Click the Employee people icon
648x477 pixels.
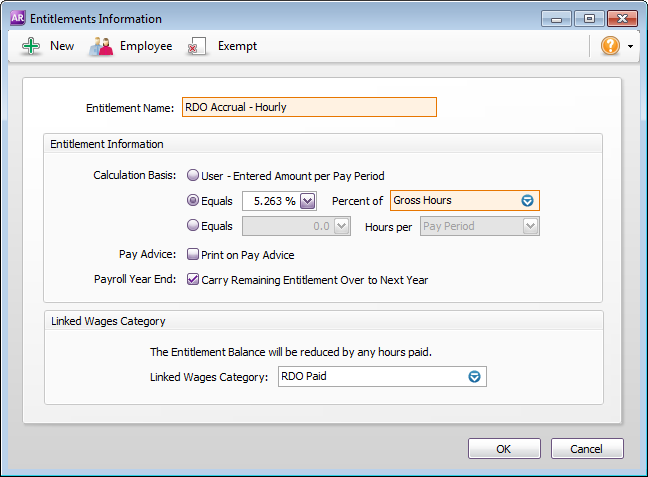click(101, 46)
